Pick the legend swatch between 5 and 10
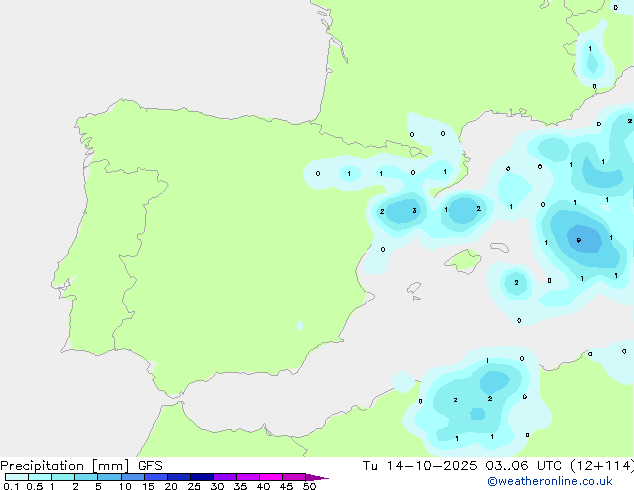Screen dimensions: 634x490 pyautogui.click(x=109, y=477)
